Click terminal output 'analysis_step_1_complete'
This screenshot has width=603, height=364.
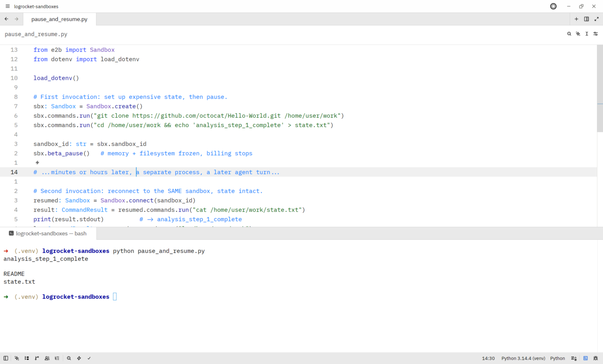coord(46,259)
